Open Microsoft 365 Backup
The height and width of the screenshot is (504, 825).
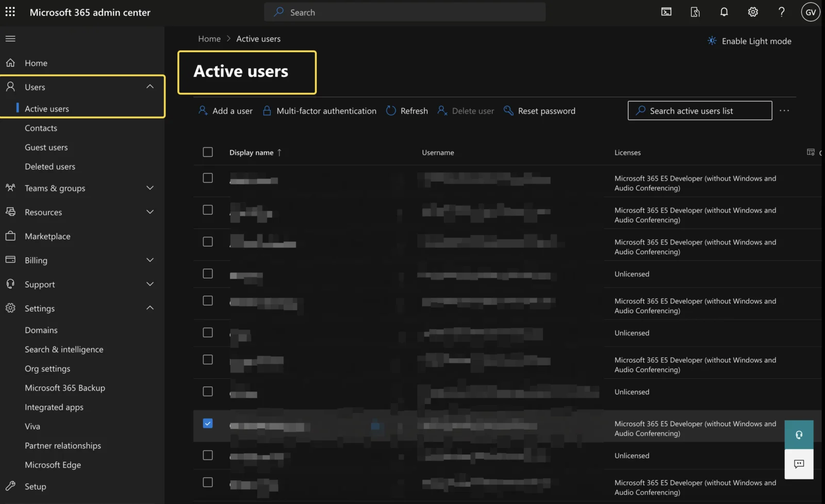[x=65, y=388]
